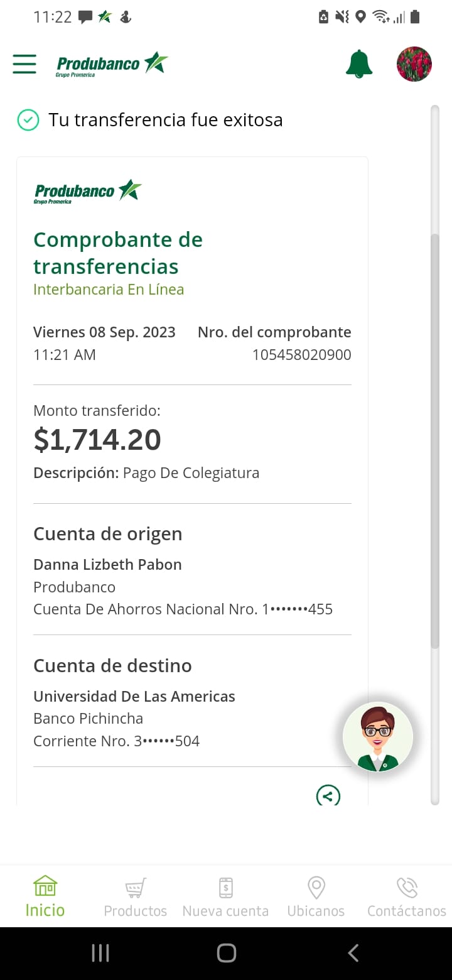452x980 pixels.
Task: Open the virtual assistant avatar chat
Action: [x=378, y=737]
